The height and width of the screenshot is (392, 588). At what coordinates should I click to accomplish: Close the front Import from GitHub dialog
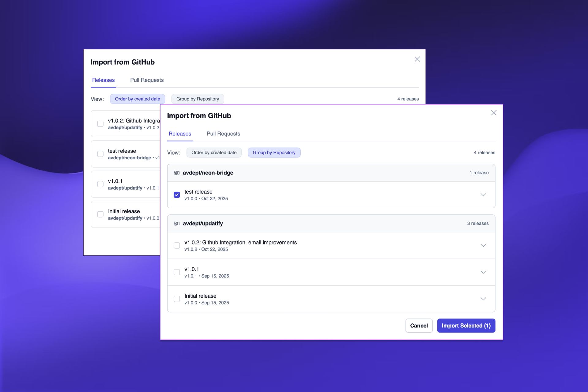pos(494,113)
